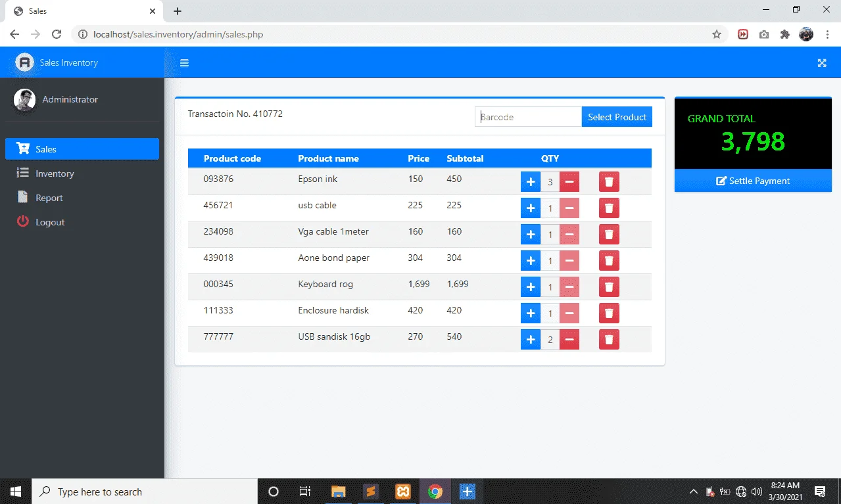The height and width of the screenshot is (504, 841).
Task: Add one more Vga cable 1meter
Action: click(531, 235)
